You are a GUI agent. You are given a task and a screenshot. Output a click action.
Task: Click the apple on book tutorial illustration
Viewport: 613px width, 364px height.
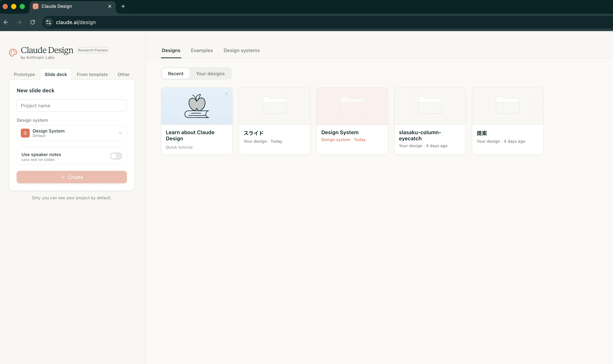[197, 106]
